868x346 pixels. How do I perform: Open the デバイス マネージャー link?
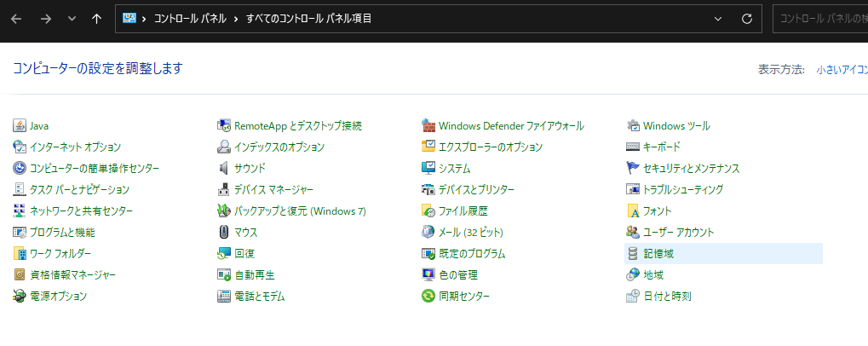click(x=273, y=190)
